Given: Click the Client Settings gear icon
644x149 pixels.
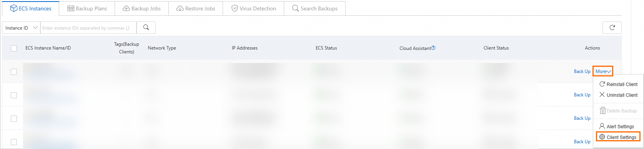Looking at the screenshot, I should point(602,137).
